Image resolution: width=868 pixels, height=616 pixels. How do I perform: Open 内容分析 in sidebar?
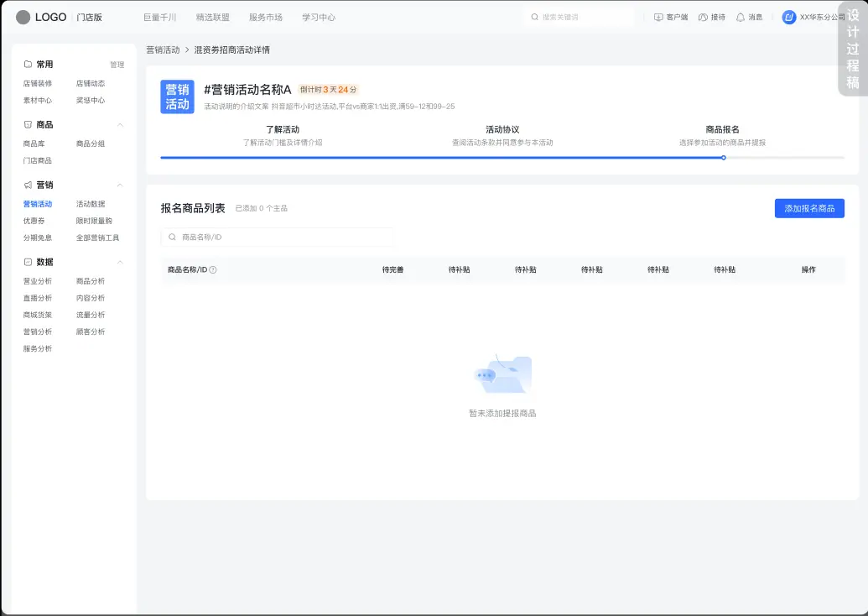point(91,298)
